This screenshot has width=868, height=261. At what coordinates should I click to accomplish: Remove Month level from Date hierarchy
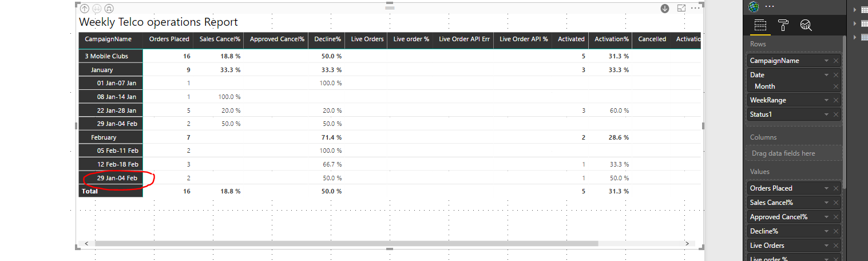pos(836,86)
